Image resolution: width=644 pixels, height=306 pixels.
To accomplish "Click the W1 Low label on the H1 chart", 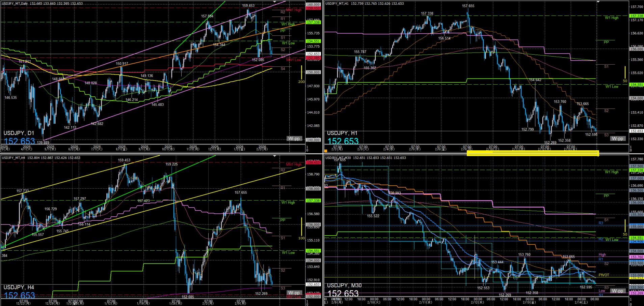I will (612, 87).
